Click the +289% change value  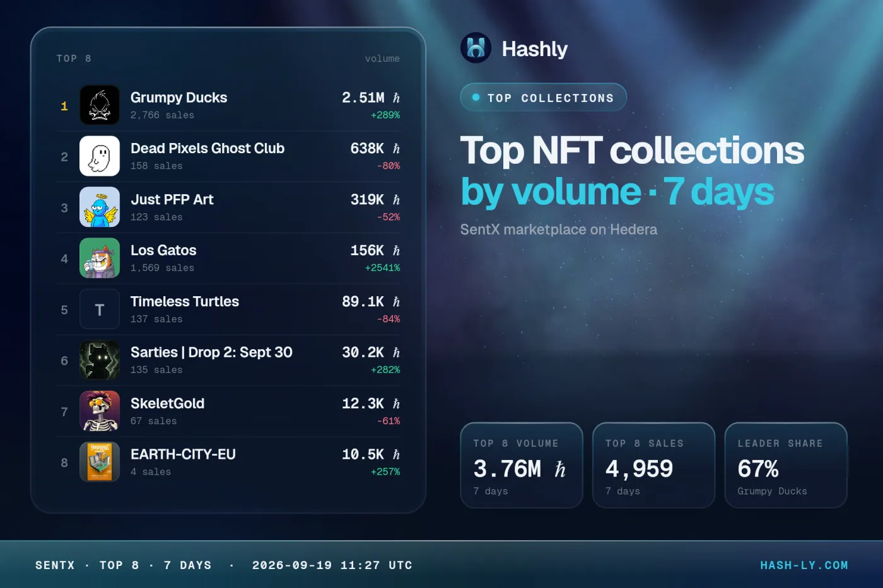pos(385,115)
